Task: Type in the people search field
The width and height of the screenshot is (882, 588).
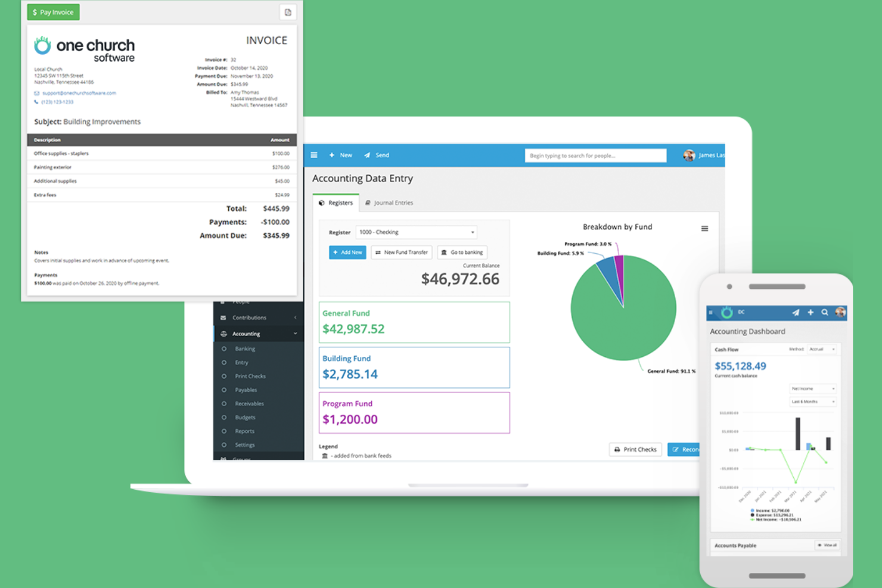Action: click(x=595, y=155)
